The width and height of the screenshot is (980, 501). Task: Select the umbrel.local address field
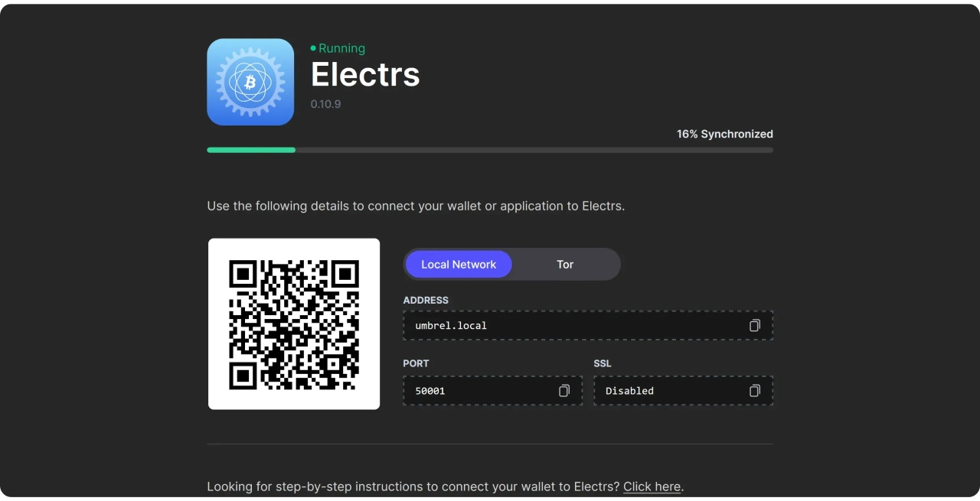coord(588,325)
